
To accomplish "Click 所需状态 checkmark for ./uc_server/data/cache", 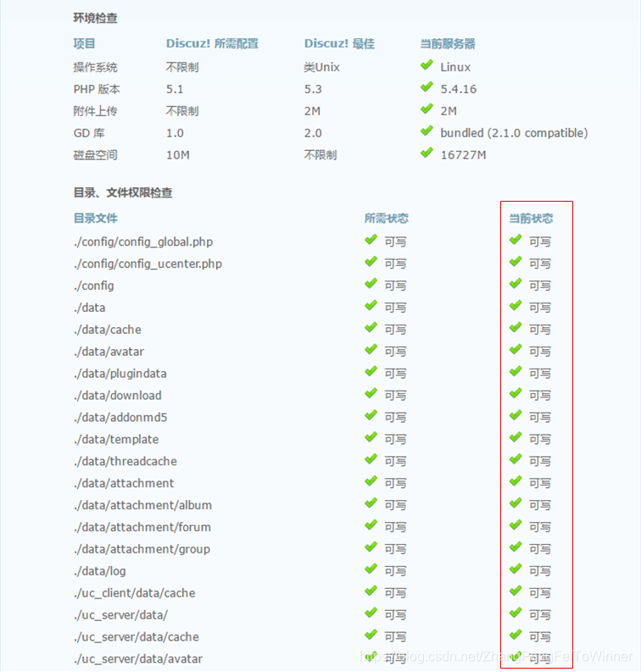I will pyautogui.click(x=371, y=635).
